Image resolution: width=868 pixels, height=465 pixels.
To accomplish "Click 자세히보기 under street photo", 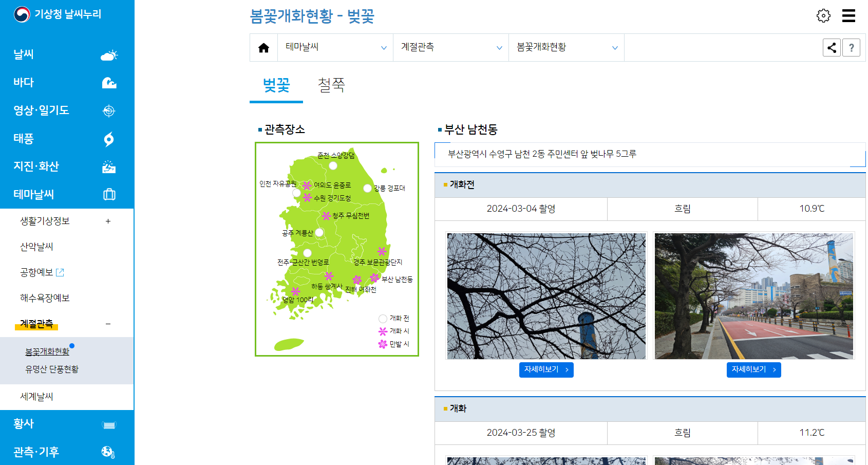I will click(753, 370).
